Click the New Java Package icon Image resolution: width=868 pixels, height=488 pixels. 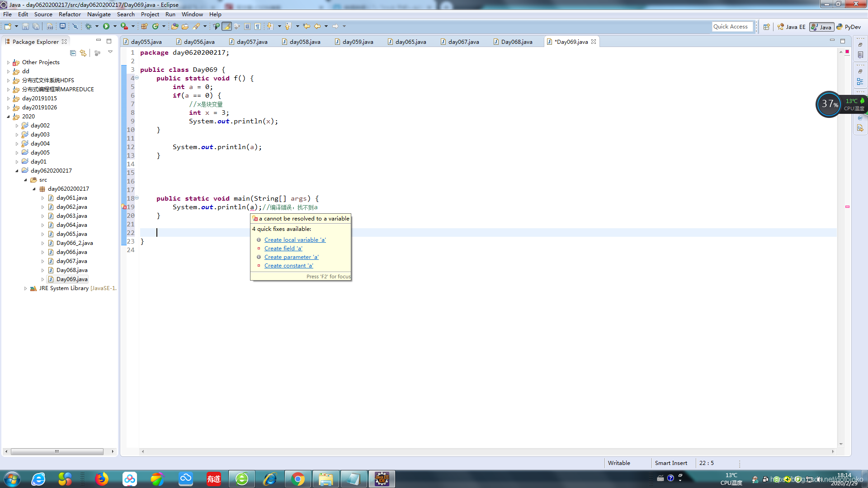tap(144, 27)
